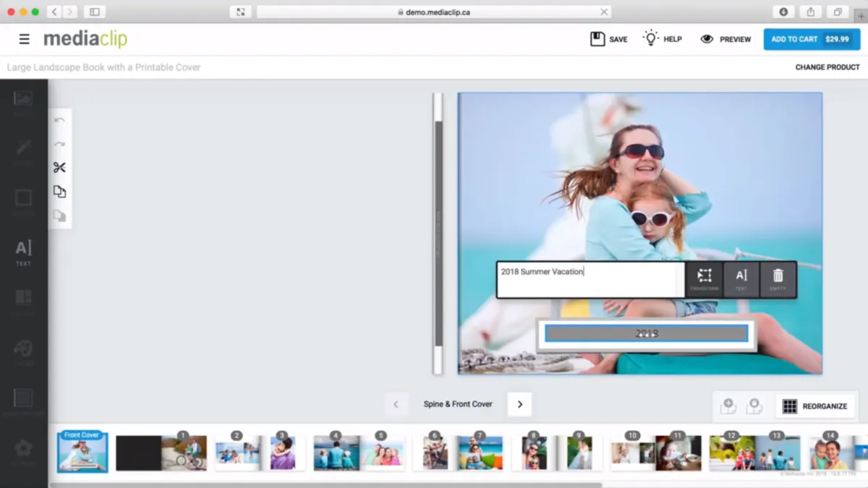
Task: Click the book spine area
Action: 438,233
